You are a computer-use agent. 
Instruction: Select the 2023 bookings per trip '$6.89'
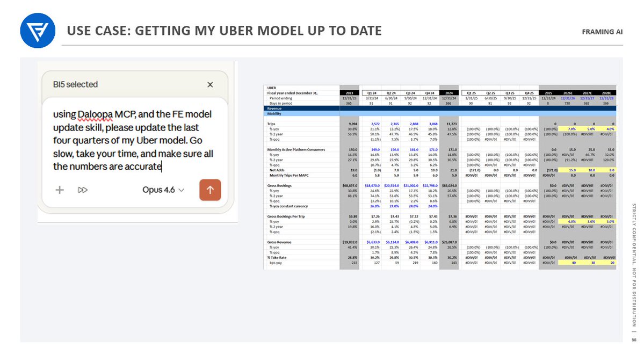point(353,216)
